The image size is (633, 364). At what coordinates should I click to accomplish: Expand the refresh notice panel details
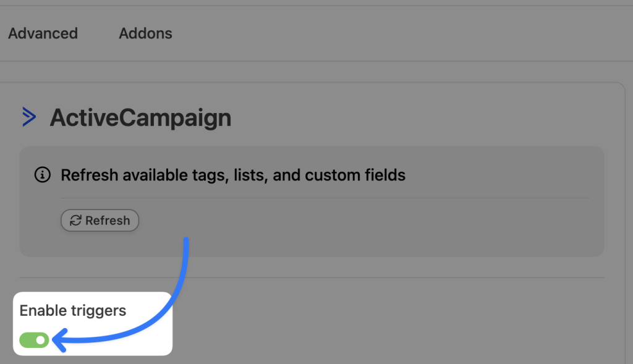[232, 175]
